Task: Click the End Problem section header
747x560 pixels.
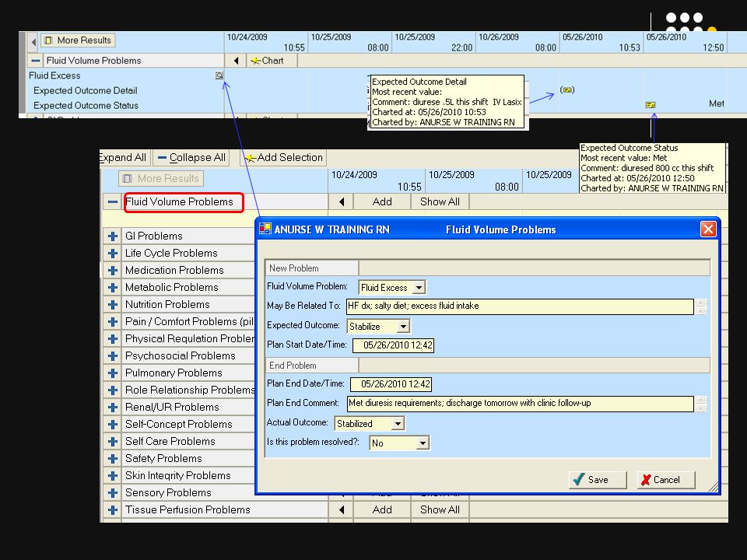Action: [x=311, y=366]
